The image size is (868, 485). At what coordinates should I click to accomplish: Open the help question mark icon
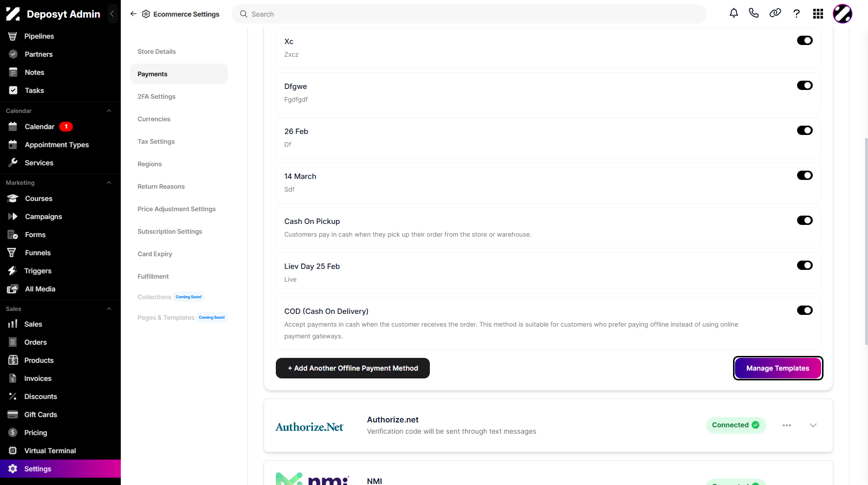click(797, 14)
